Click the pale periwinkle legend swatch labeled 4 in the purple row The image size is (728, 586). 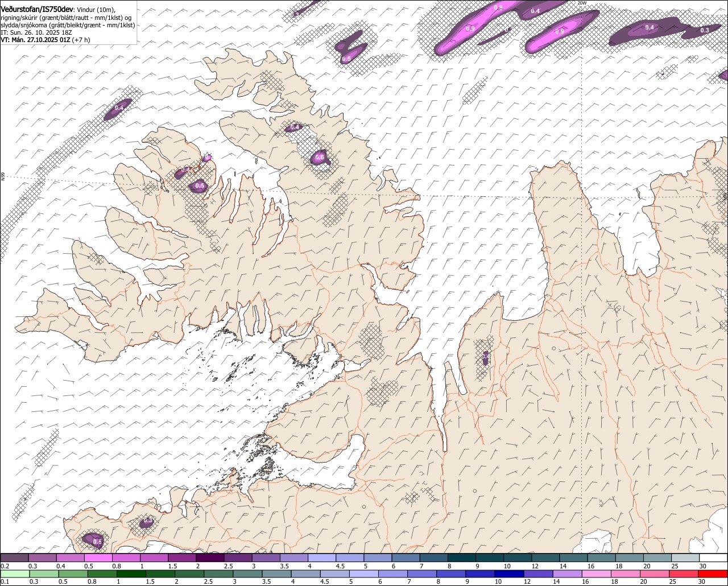pos(322,558)
